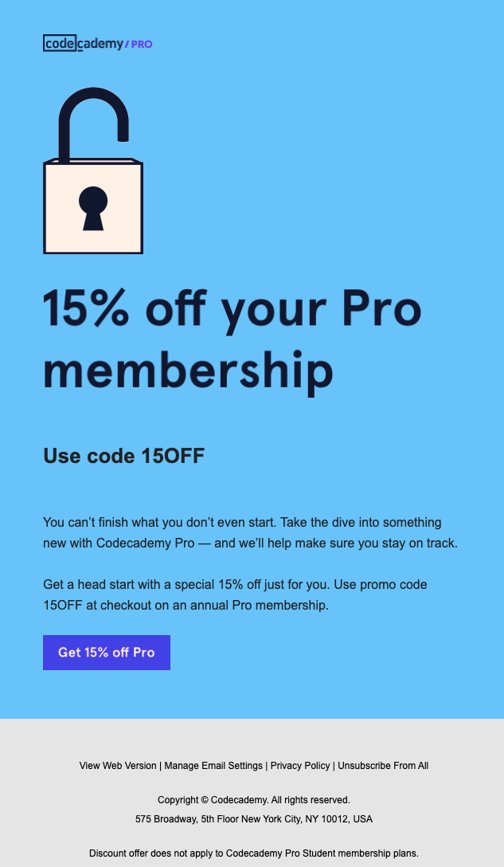Open the Privacy Policy link

(300, 766)
